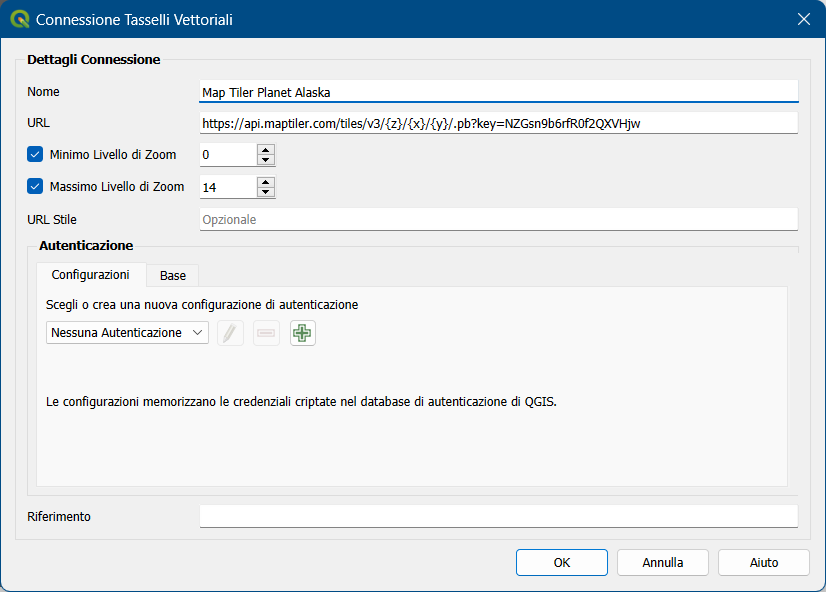The height and width of the screenshot is (592, 826).
Task: Click the QGIS logo in title bar
Action: [19, 19]
